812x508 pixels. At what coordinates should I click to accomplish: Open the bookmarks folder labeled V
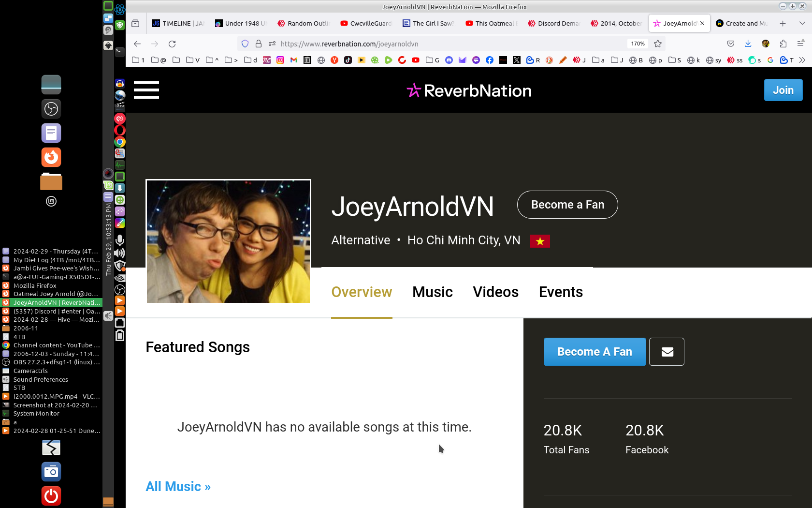coord(193,60)
